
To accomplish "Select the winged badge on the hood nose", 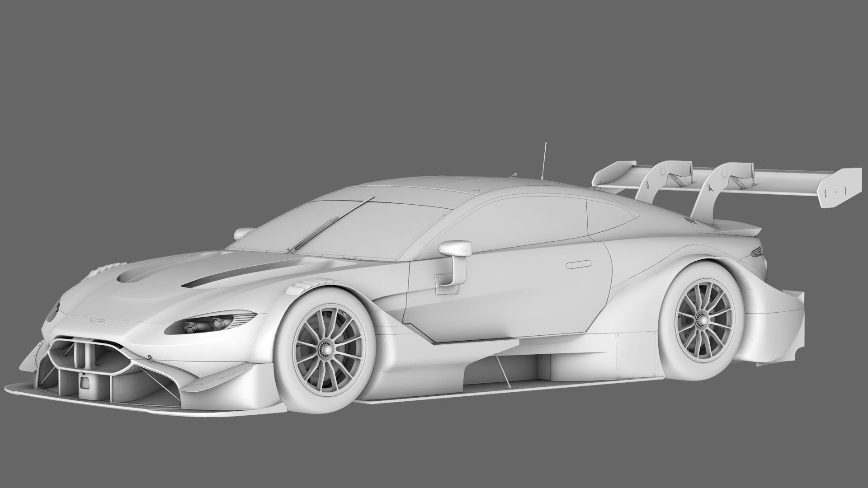I will click(x=98, y=320).
